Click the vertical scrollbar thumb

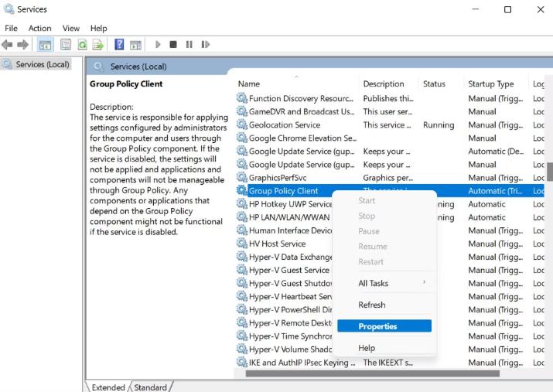[550, 172]
